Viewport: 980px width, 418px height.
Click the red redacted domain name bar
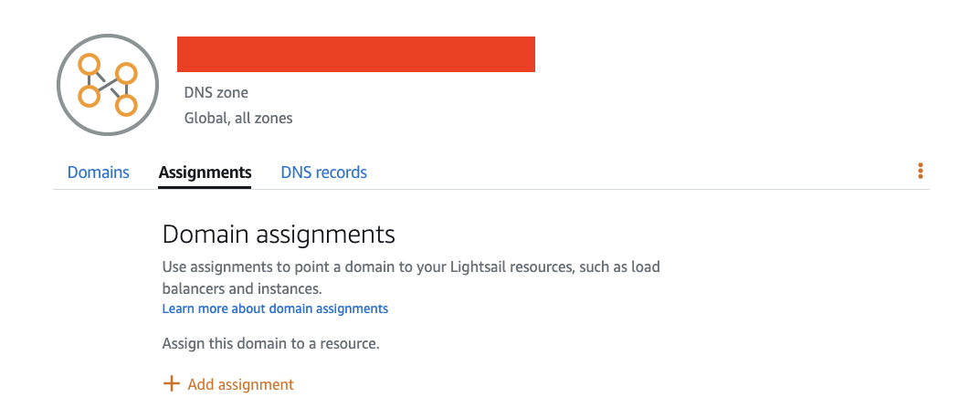[x=355, y=55]
